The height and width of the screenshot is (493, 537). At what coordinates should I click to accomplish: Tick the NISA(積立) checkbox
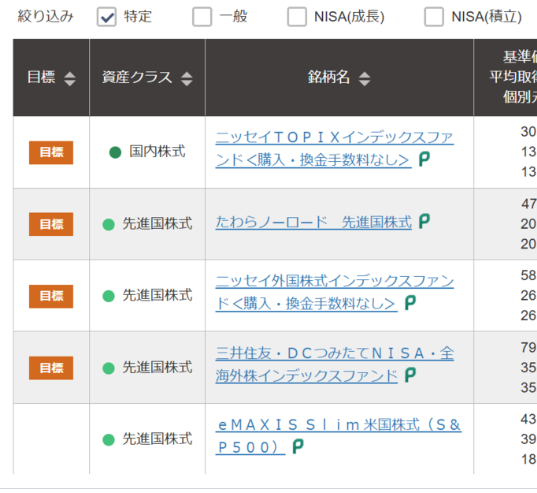click(x=434, y=17)
